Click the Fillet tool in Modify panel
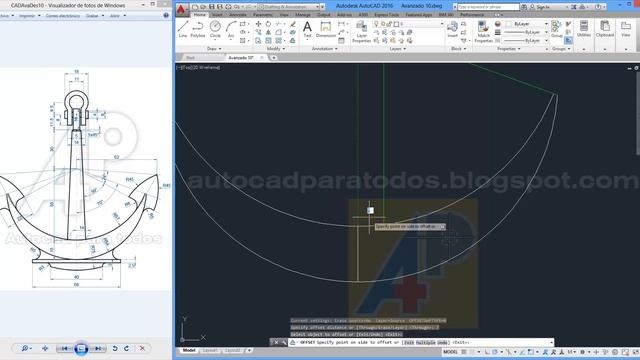Screen dimensions: 640x360 click(x=279, y=32)
